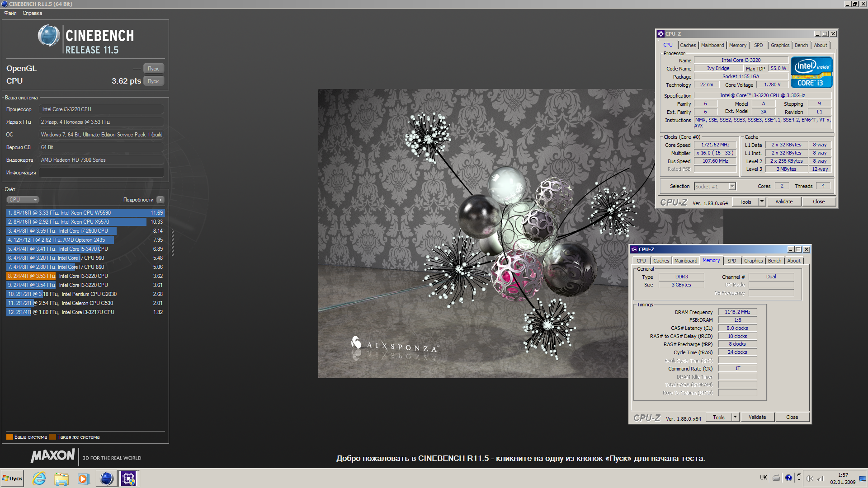
Task: Launch Internet Explorer from taskbar
Action: click(39, 479)
